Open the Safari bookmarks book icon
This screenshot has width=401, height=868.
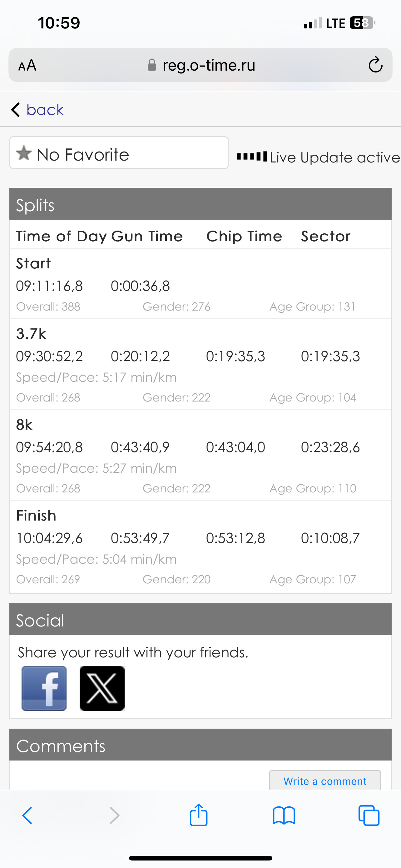click(x=284, y=816)
